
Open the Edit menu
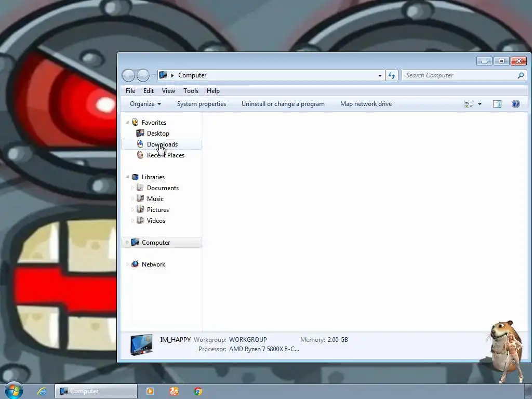click(x=148, y=91)
